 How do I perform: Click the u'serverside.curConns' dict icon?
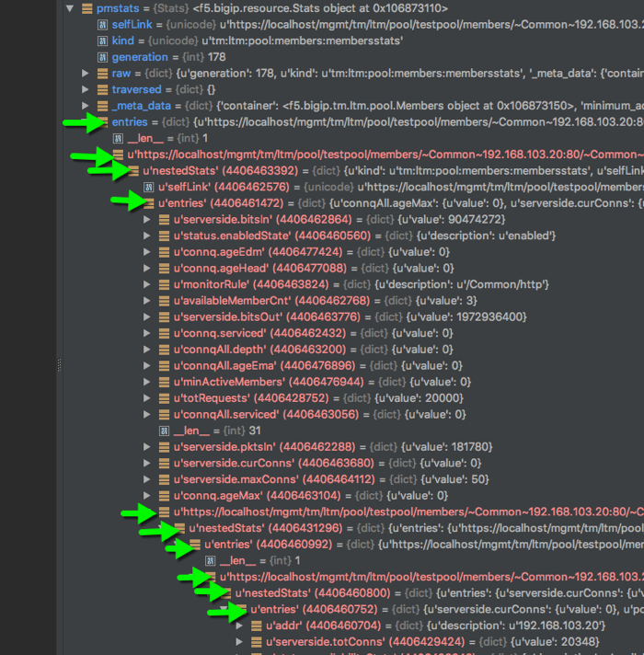164,463
